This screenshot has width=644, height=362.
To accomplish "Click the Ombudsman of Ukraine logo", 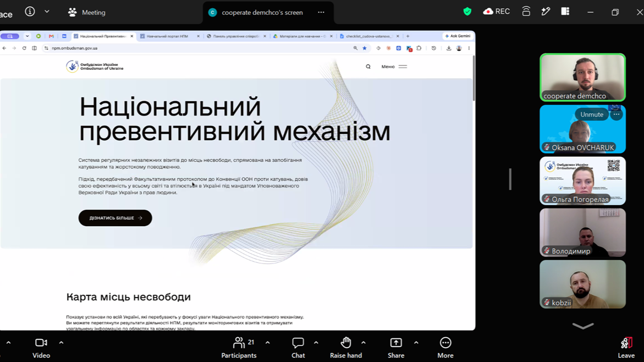I will 95,66.
